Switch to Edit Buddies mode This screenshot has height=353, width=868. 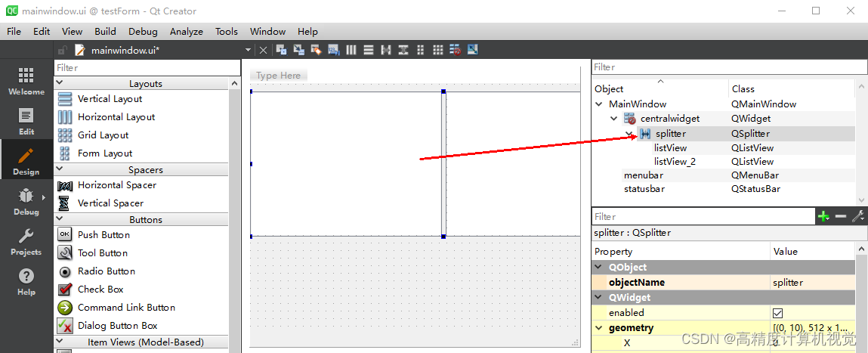(316, 50)
